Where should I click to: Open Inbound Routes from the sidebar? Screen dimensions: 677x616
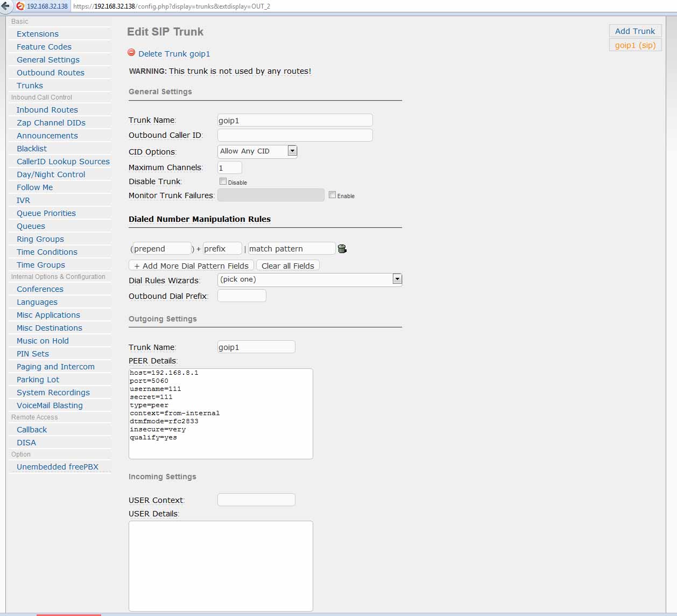pos(47,110)
